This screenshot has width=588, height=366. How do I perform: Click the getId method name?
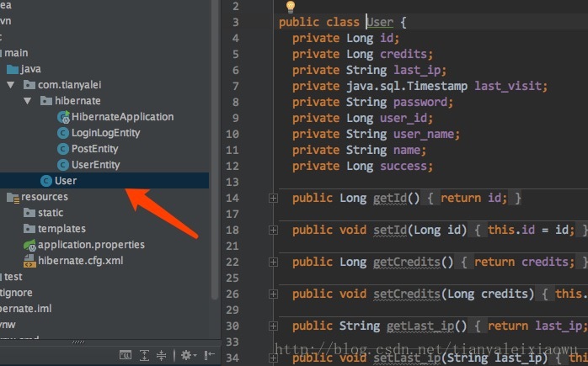click(x=390, y=198)
